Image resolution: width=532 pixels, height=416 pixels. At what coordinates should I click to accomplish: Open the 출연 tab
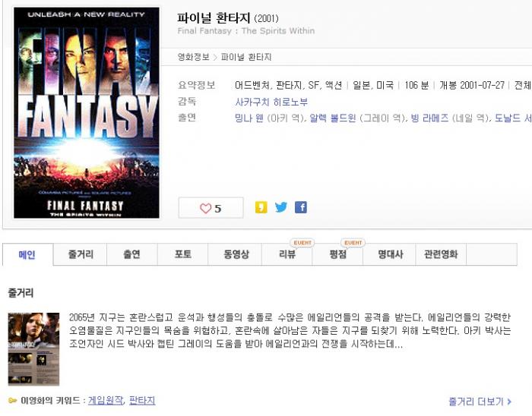pos(131,254)
